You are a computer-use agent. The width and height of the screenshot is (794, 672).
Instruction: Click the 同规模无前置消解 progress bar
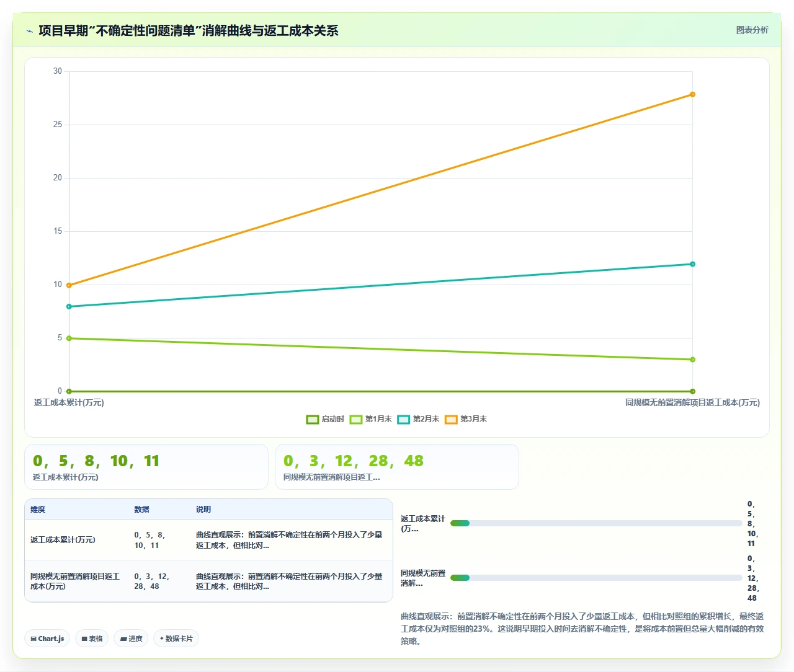(596, 578)
